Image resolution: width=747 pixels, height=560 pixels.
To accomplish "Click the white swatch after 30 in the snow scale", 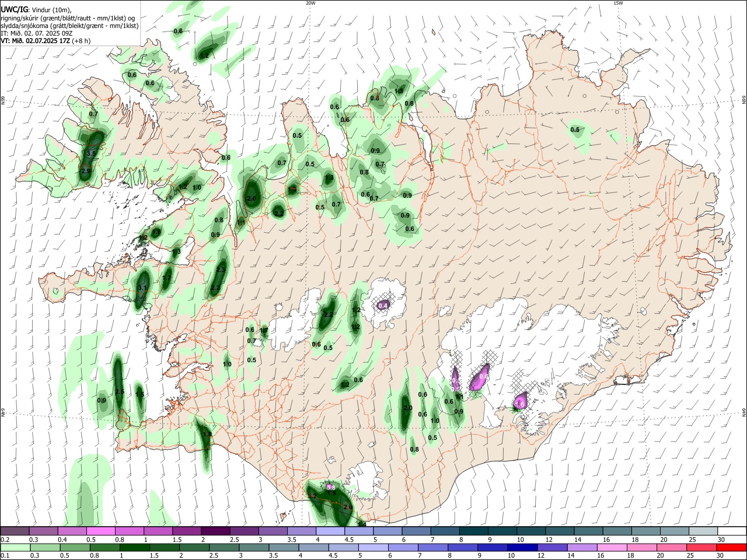I will [732, 531].
